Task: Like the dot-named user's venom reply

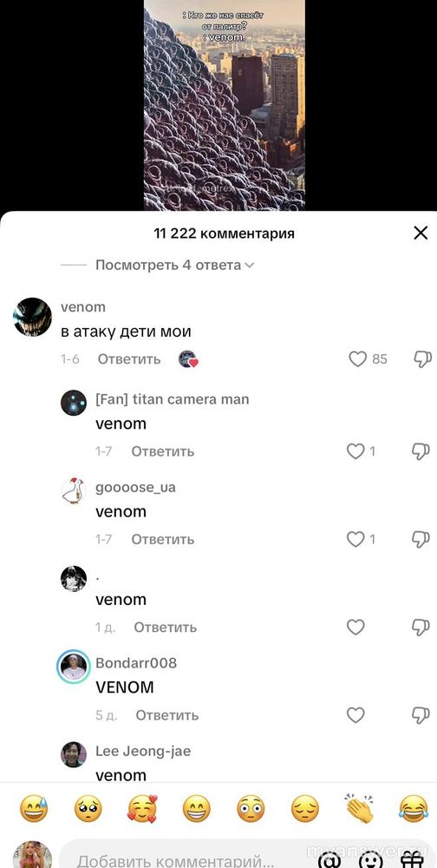Action: click(355, 628)
